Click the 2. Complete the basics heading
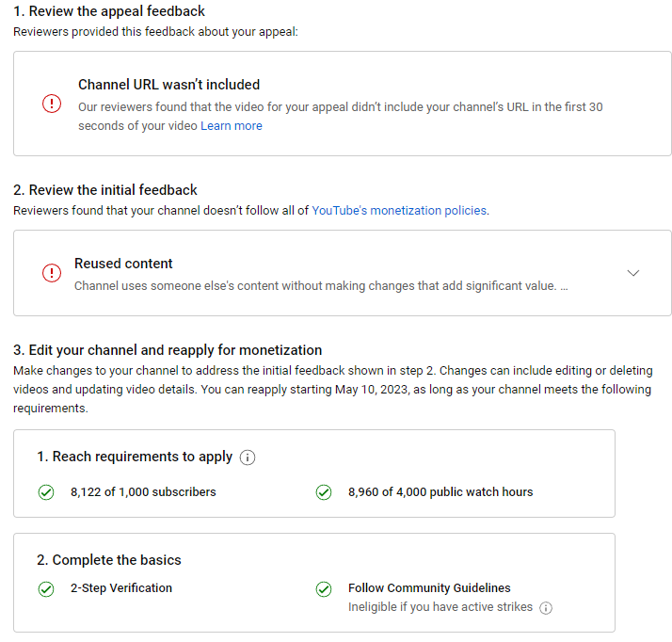 (x=109, y=560)
